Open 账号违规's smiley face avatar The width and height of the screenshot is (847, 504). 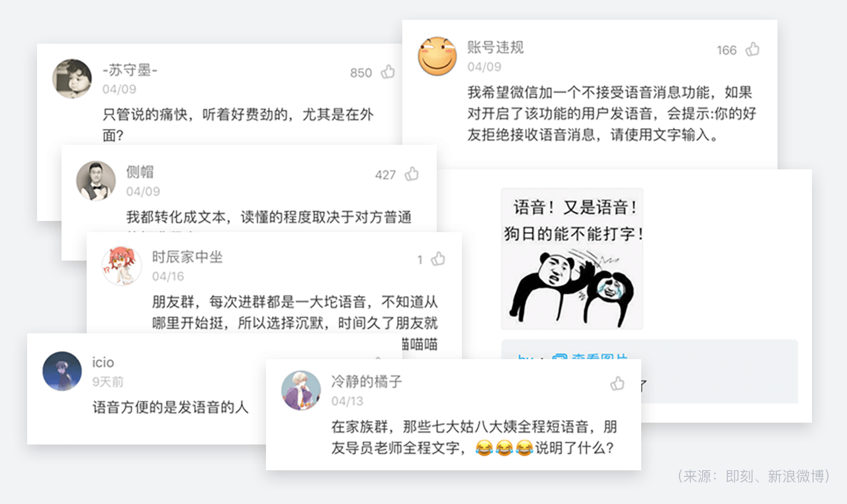[437, 56]
